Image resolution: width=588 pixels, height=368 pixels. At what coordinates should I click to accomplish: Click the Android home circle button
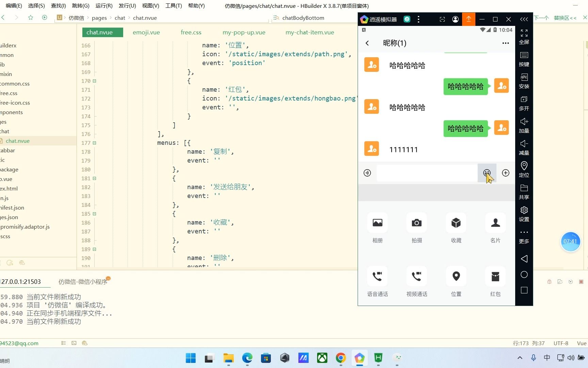coord(524,275)
